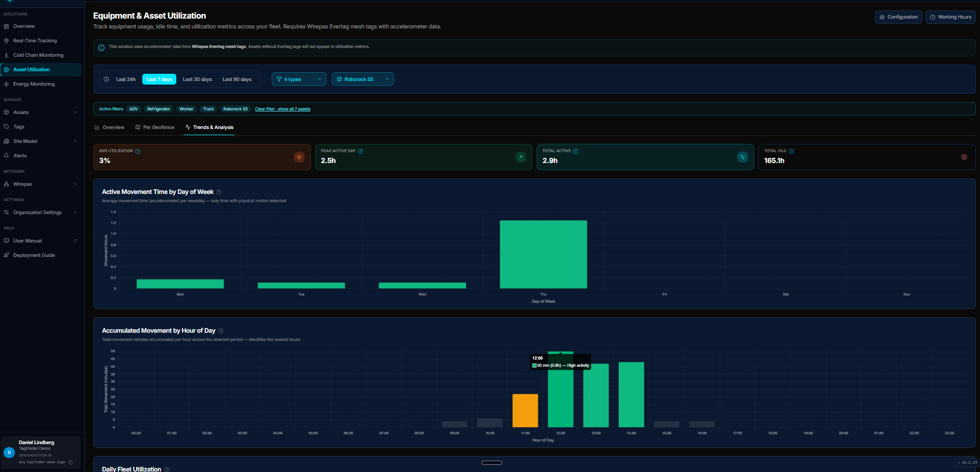Open the Roborock S5 asset dropdown
Viewport: 980px width, 472px height.
pos(363,79)
